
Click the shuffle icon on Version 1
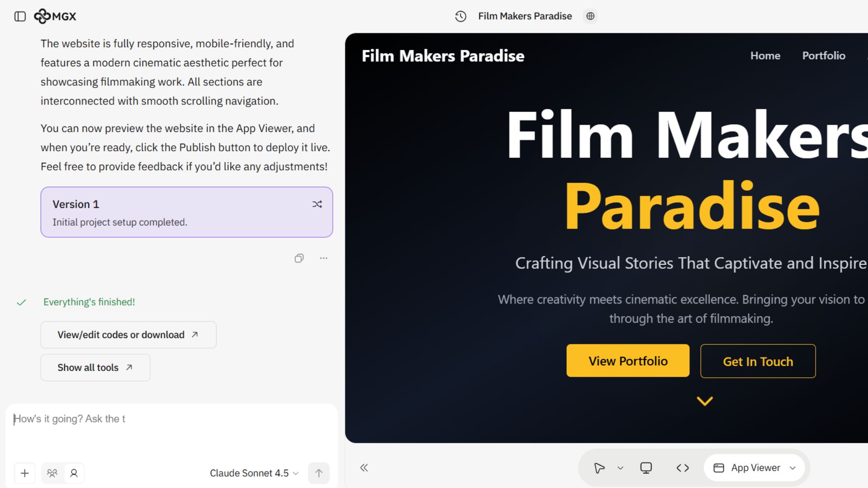click(x=317, y=204)
